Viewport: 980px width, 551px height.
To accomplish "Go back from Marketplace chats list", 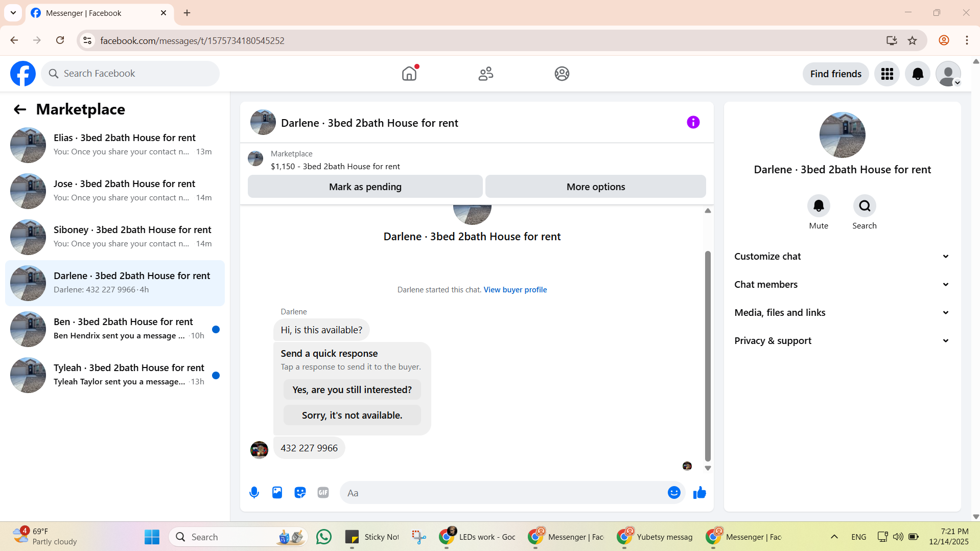I will point(20,109).
